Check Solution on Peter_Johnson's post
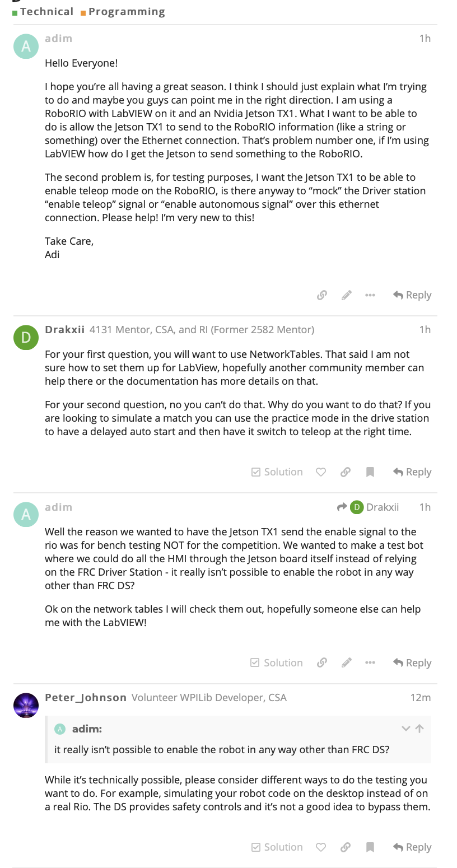This screenshot has width=457, height=868. tap(277, 847)
